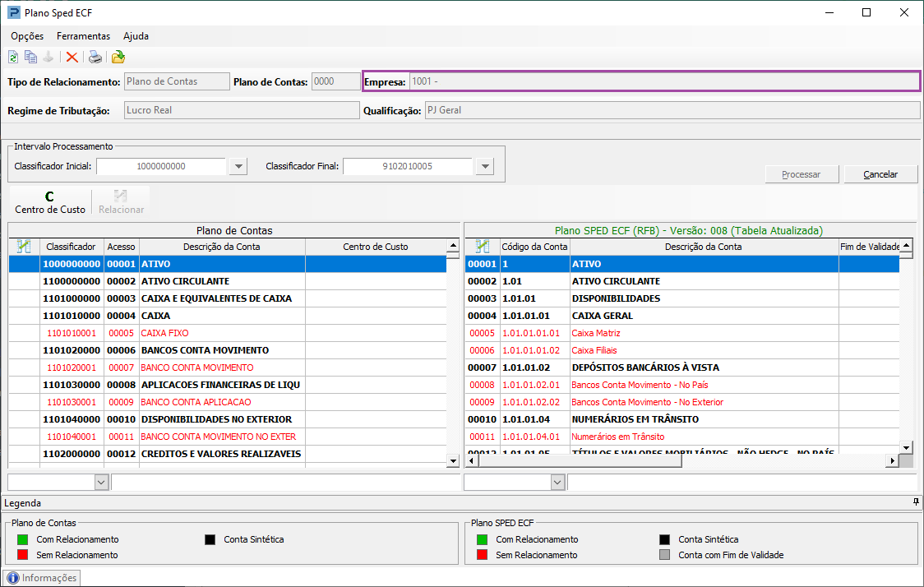This screenshot has width=924, height=587.
Task: Open filter dropdown below Plano SPED ECF grid
Action: tap(557, 482)
